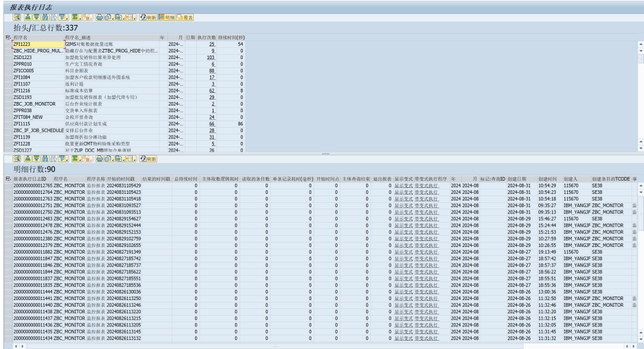The image size is (644, 349).
Task: Click the 覆盖 button in the upper toolbar
Action: [185, 17]
